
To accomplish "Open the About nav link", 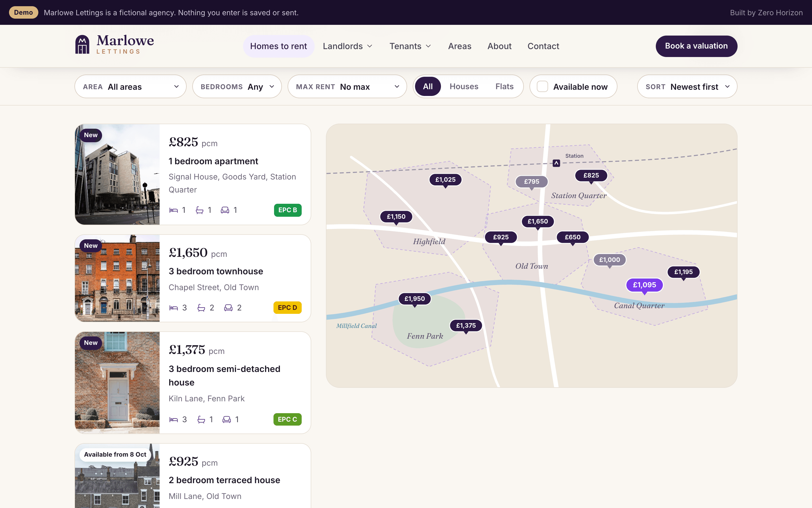I will tap(499, 46).
